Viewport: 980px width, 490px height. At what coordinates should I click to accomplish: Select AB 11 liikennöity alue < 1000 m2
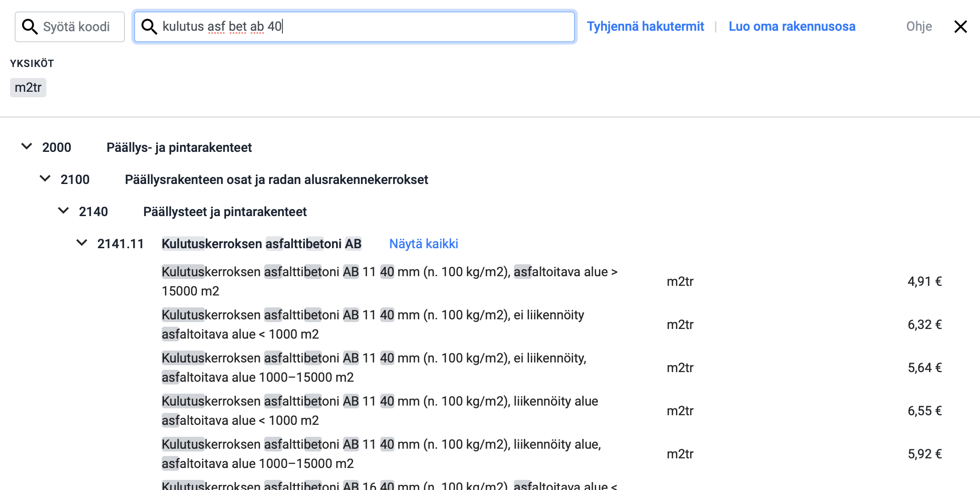[380, 411]
